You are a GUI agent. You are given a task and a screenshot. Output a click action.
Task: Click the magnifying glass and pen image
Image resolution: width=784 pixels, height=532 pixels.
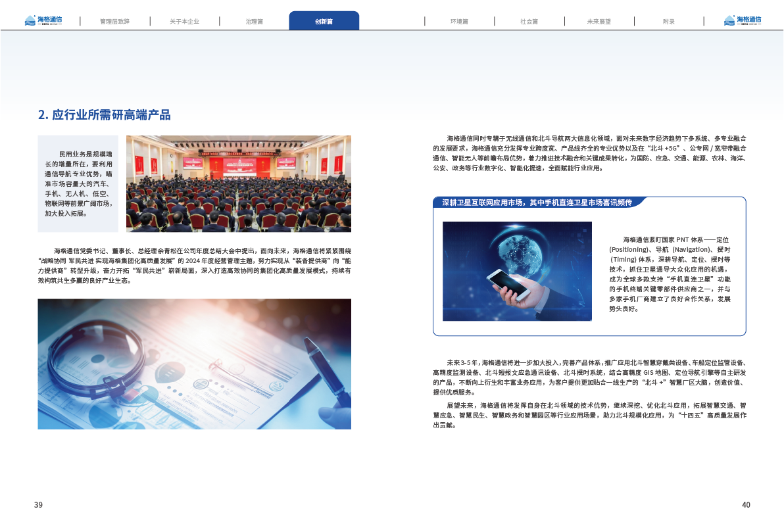[194, 364]
